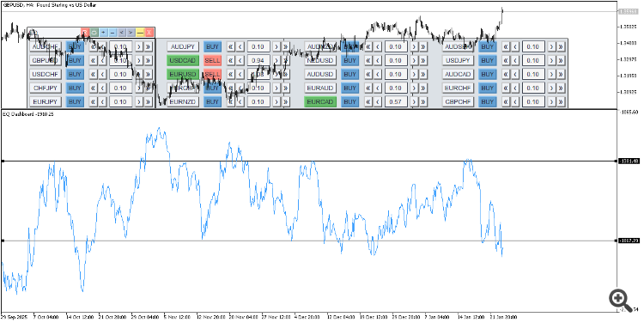Click the red R button in panel header
This screenshot has height=323, width=644.
tap(85, 33)
